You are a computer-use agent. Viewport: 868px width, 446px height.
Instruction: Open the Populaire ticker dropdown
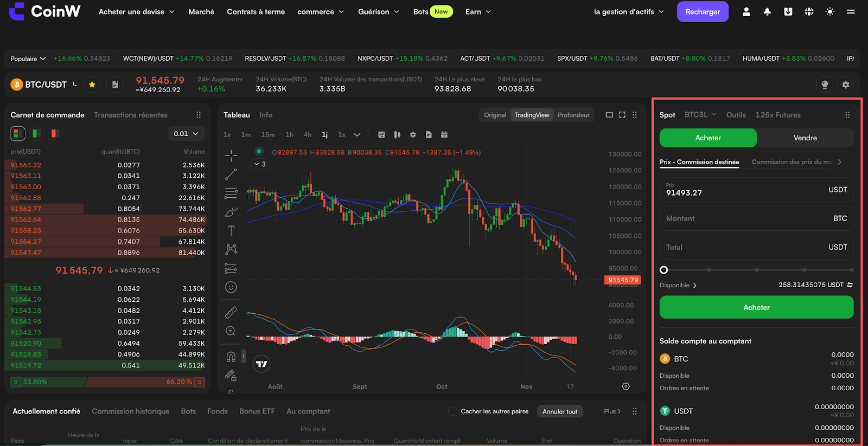point(28,59)
